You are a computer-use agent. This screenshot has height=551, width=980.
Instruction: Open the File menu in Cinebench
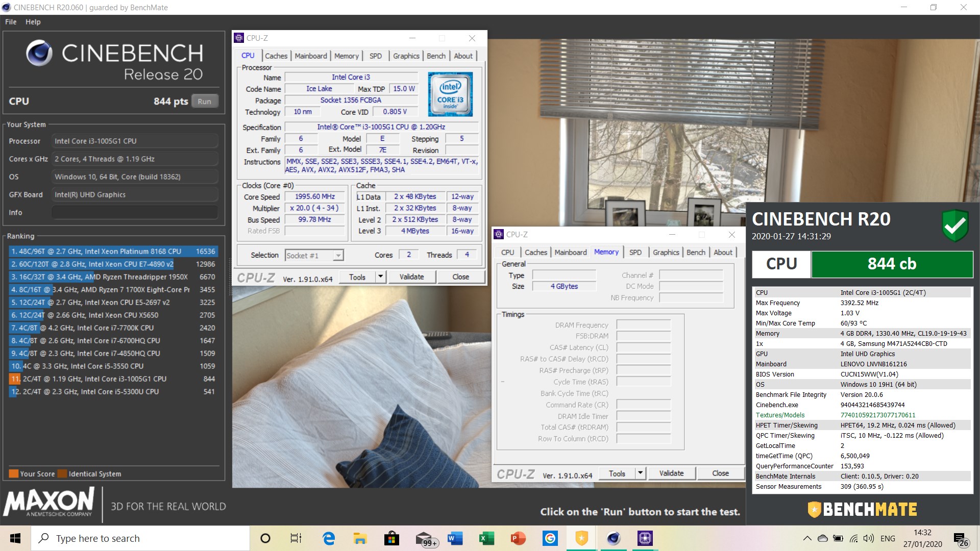click(11, 22)
